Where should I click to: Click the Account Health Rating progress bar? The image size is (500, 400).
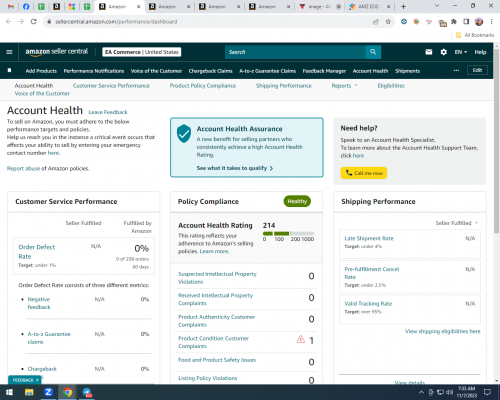tap(288, 233)
